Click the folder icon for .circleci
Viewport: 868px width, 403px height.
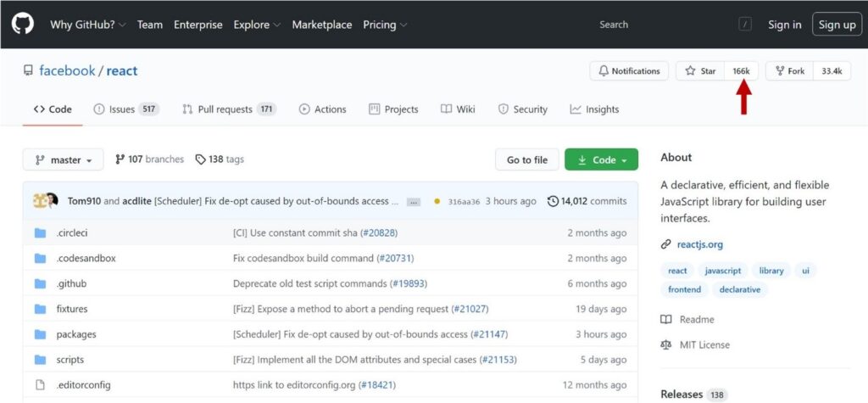40,232
